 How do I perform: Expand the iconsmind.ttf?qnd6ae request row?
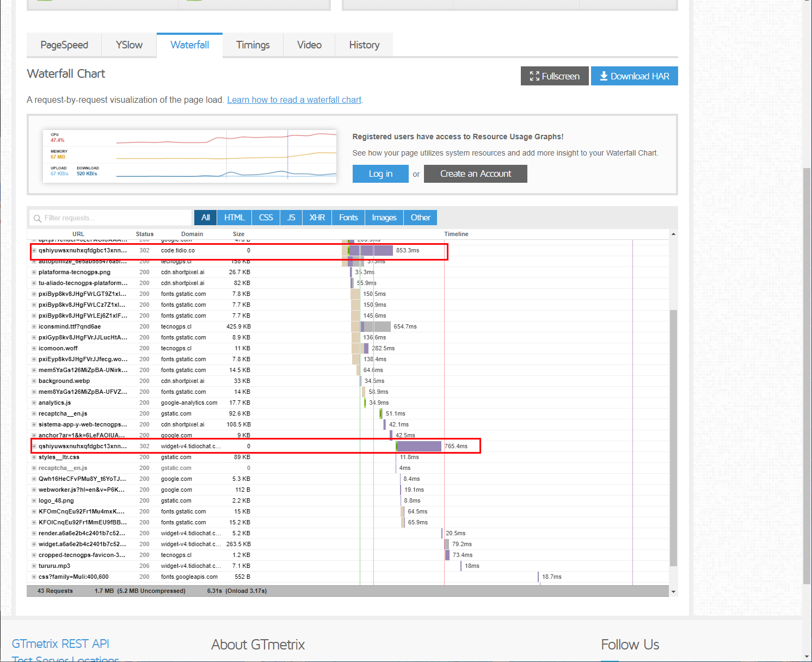tap(34, 326)
